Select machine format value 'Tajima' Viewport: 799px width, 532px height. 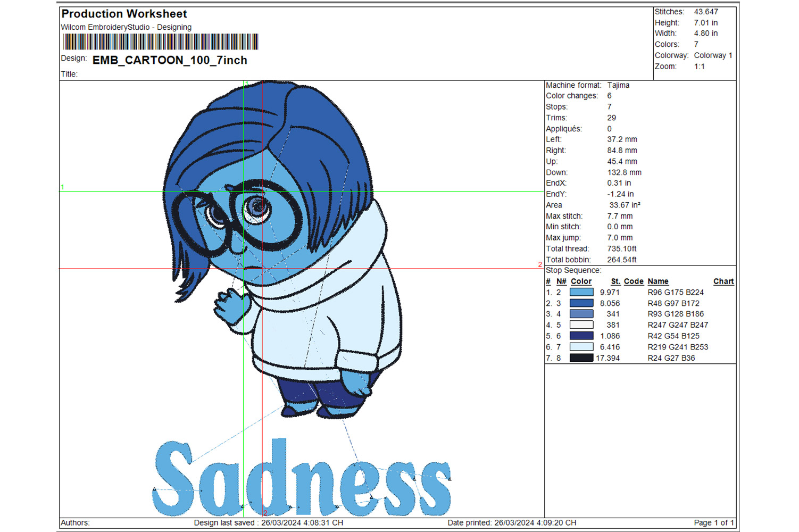tap(618, 85)
